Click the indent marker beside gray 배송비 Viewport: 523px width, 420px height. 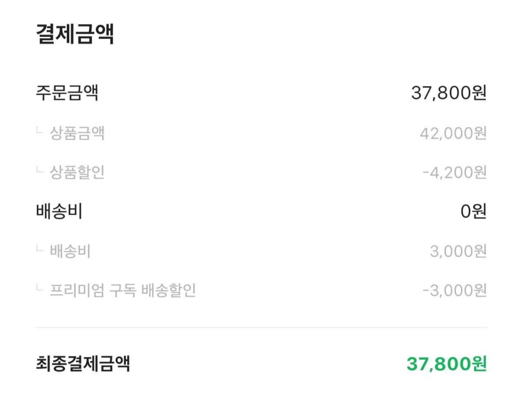[39, 249]
